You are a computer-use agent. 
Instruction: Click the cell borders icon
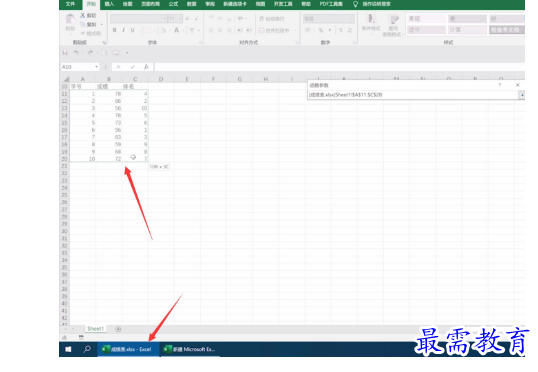[148, 30]
